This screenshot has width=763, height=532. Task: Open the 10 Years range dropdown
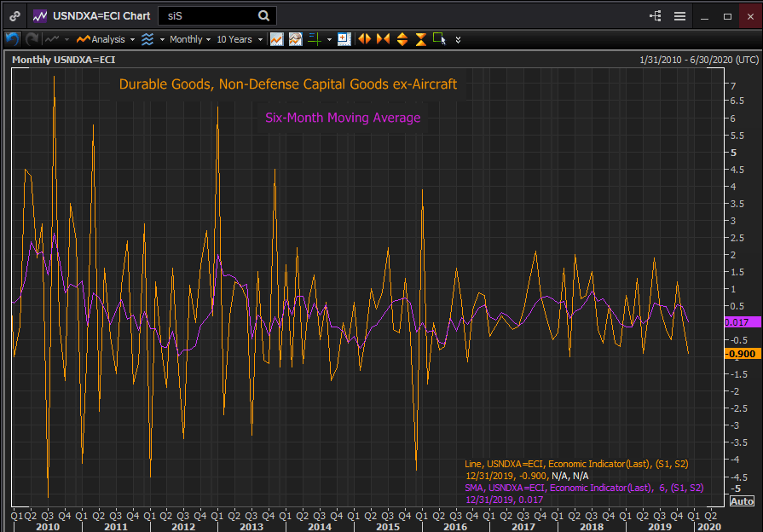239,39
